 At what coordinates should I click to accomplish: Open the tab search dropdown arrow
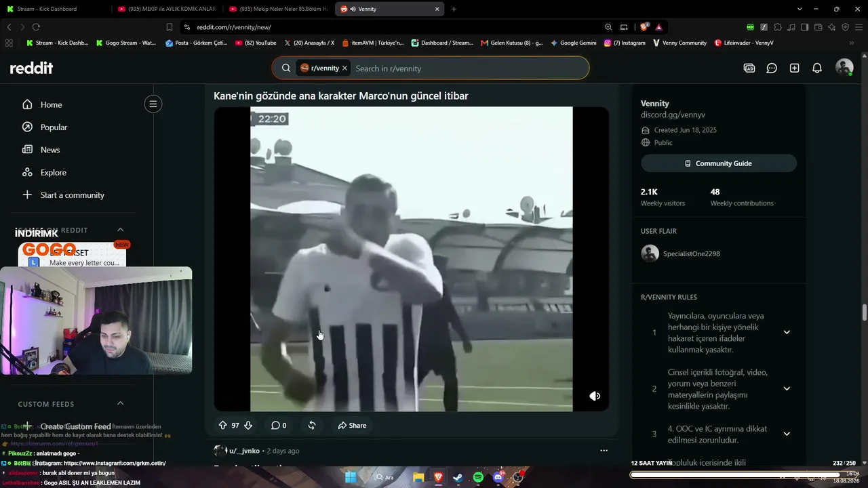800,9
